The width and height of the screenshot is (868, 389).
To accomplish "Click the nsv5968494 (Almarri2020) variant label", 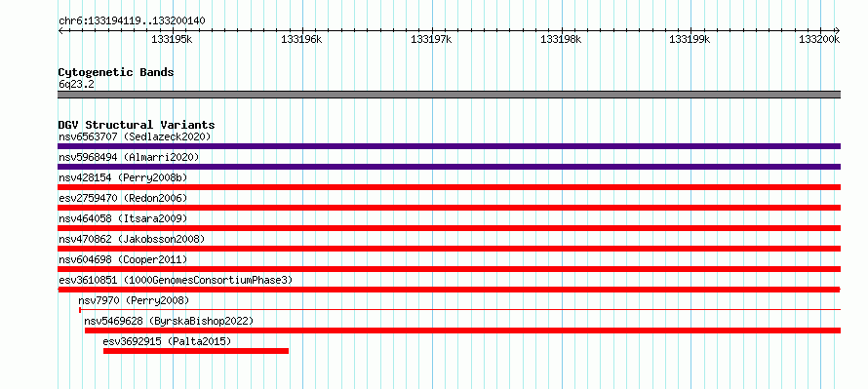I will click(x=129, y=157).
